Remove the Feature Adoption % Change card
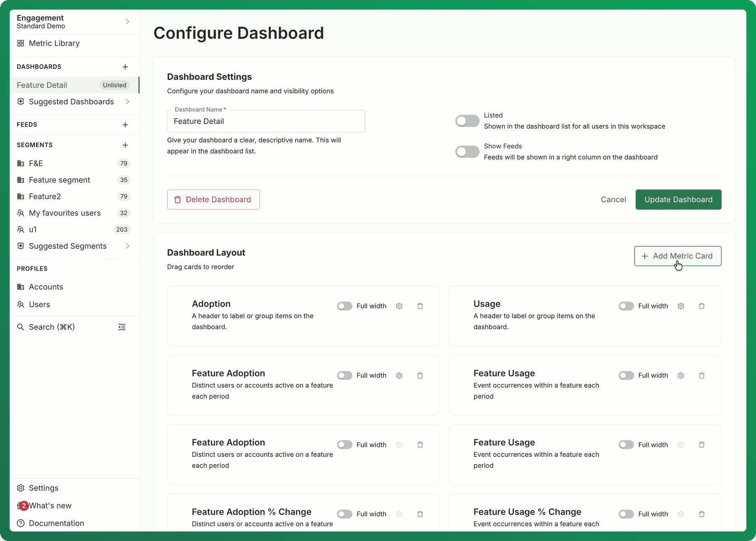This screenshot has height=541, width=756. coord(420,514)
